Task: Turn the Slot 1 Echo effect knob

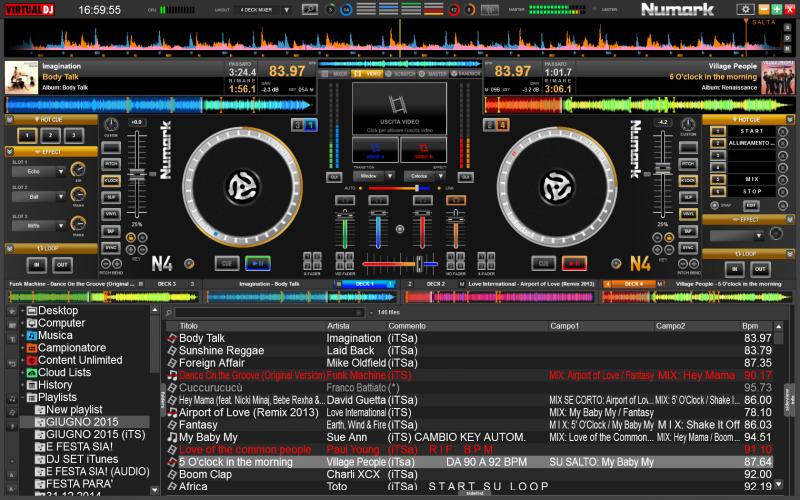Action: 78,169
